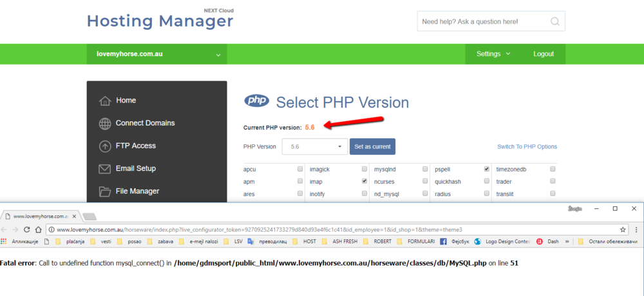The image size is (644, 296).
Task: Open Chrome's three-dot menu
Action: (636, 230)
